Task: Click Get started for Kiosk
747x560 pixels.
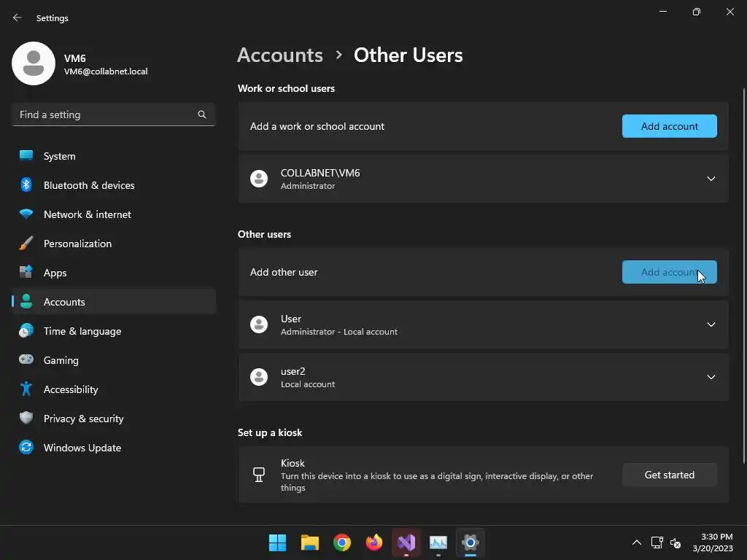Action: click(670, 475)
